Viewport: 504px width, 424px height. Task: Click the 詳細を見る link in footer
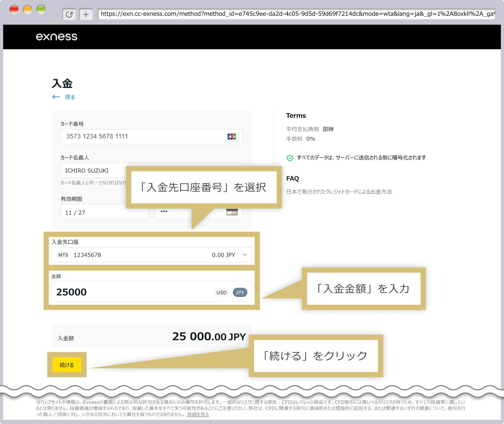tap(198, 414)
